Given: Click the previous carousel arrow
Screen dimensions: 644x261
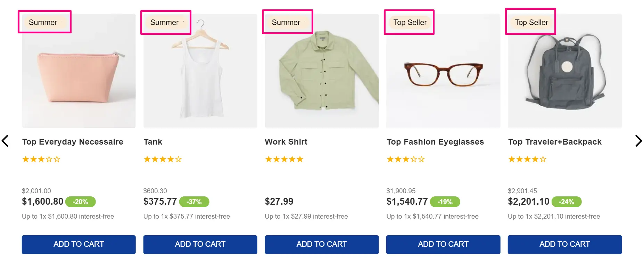Looking at the screenshot, I should 5,141.
